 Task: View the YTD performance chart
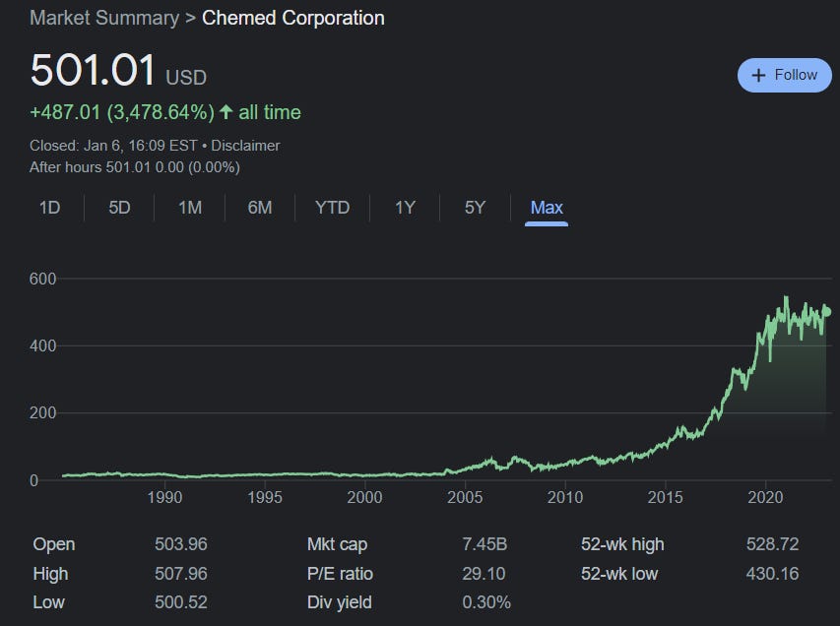pyautogui.click(x=332, y=208)
